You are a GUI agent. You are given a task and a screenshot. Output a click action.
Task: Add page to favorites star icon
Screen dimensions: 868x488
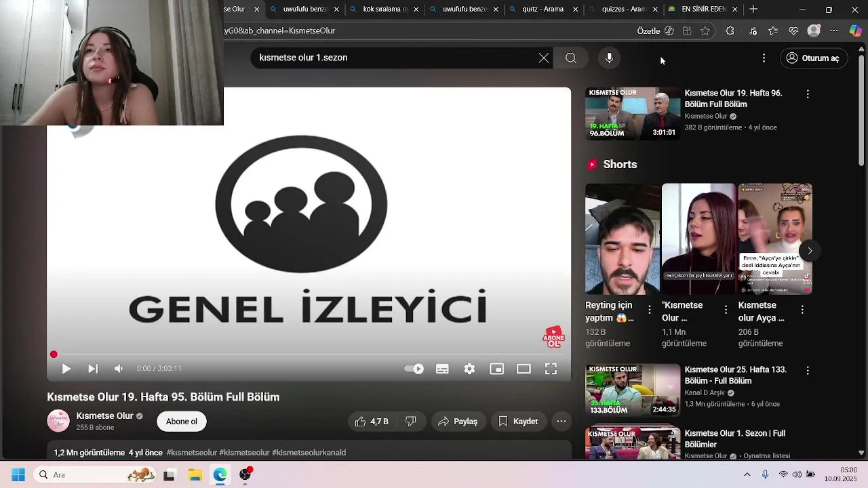(x=705, y=30)
